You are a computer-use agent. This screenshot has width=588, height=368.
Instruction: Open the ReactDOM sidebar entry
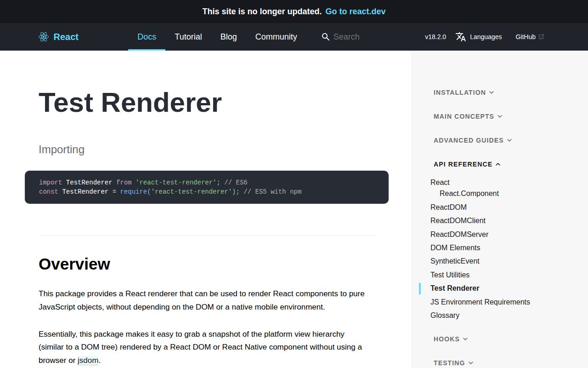point(448,207)
